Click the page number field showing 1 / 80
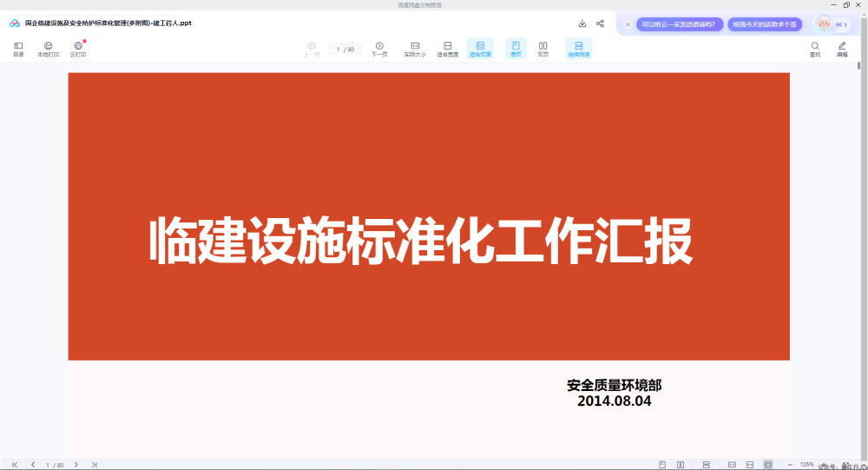This screenshot has width=868, height=470. tap(345, 50)
